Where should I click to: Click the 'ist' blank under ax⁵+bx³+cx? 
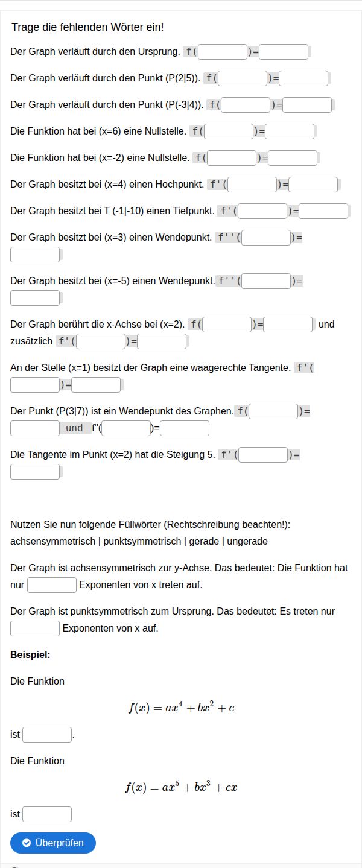coord(47,814)
